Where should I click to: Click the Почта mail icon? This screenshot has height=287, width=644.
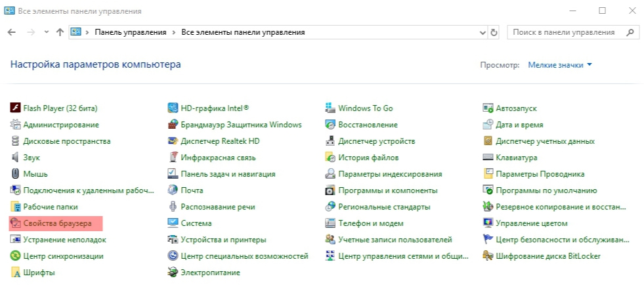(173, 190)
